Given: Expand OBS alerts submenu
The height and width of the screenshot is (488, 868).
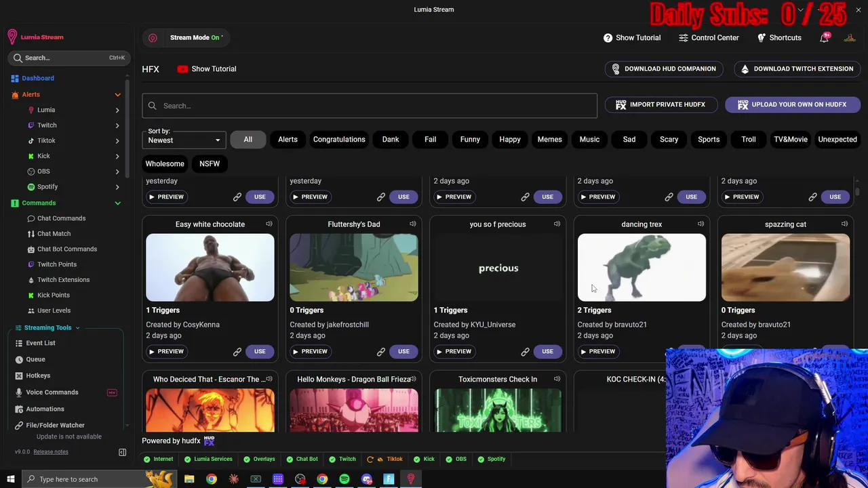Looking at the screenshot, I should tap(117, 171).
